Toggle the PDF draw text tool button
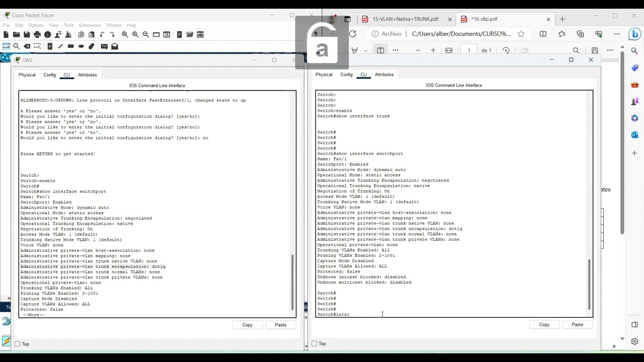The height and width of the screenshot is (362, 644). [x=380, y=50]
